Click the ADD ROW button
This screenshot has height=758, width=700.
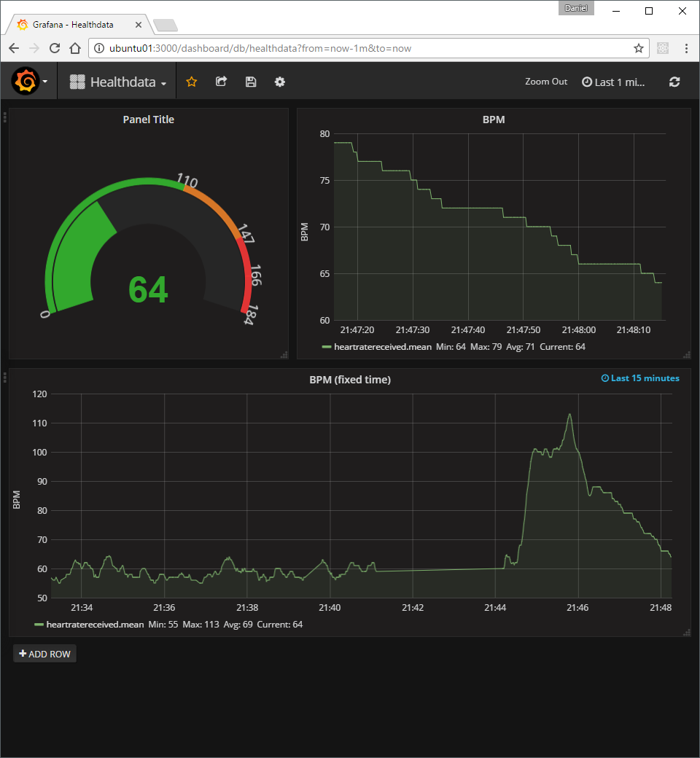click(44, 654)
